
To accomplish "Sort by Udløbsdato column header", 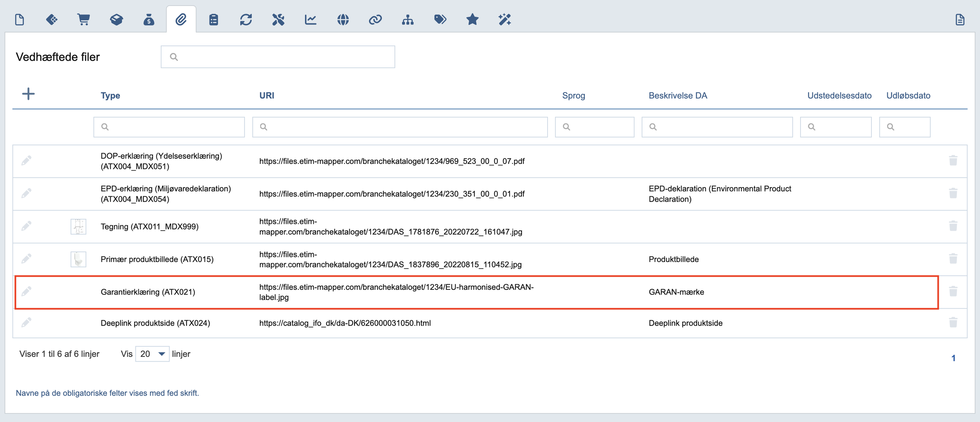I will pos(908,95).
